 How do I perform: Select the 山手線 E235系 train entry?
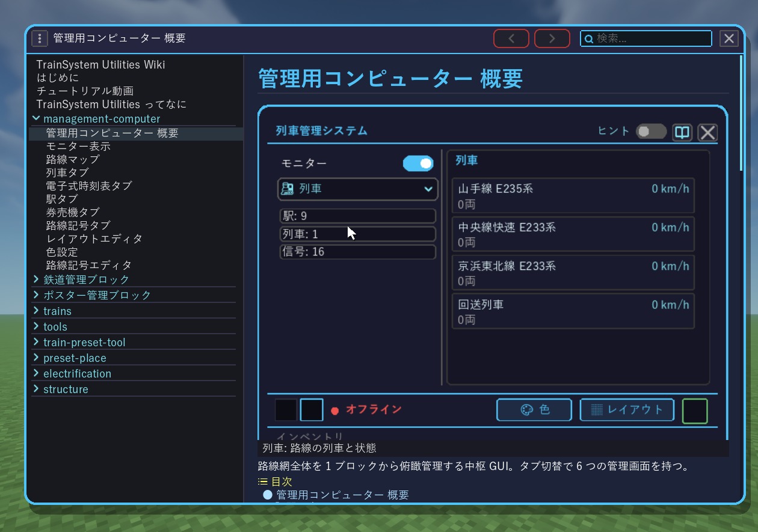[x=573, y=195]
